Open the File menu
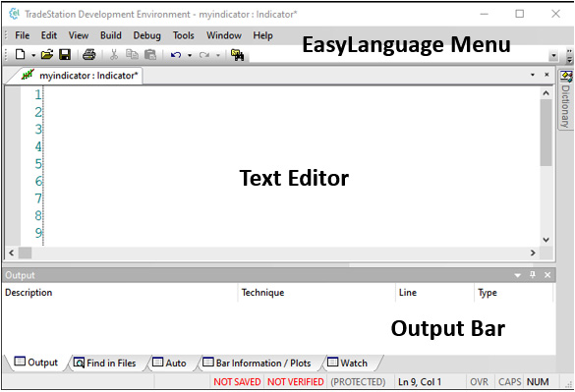 click(22, 35)
